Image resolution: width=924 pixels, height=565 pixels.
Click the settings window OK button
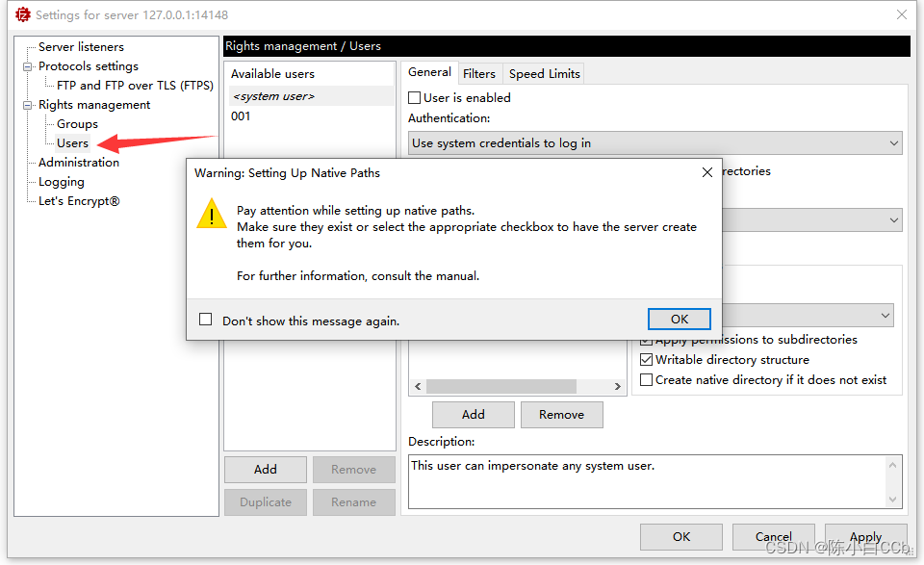click(x=681, y=537)
